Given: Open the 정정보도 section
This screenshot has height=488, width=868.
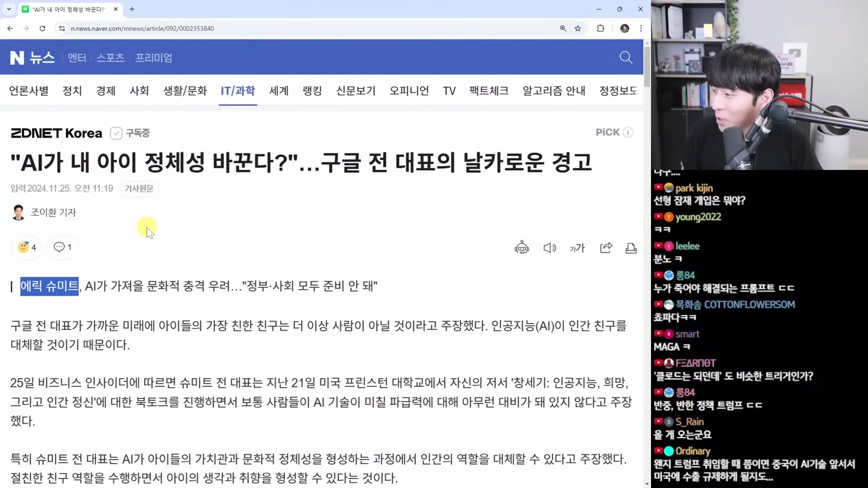Looking at the screenshot, I should (619, 91).
